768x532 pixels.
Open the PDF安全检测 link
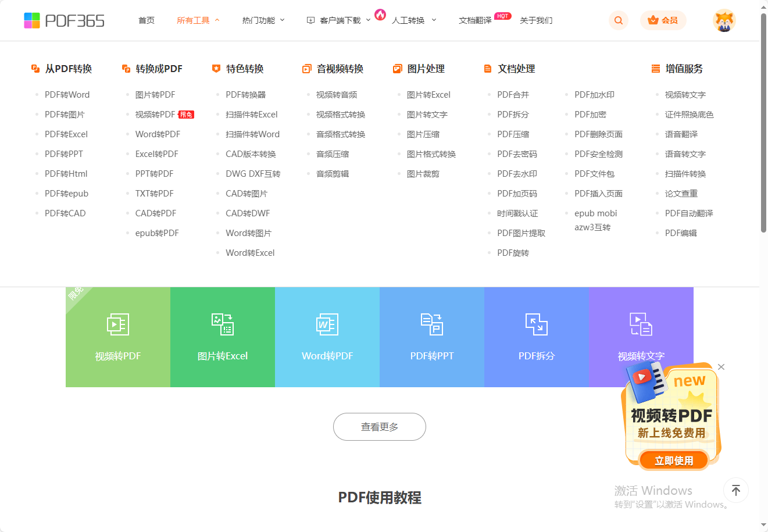tap(599, 154)
